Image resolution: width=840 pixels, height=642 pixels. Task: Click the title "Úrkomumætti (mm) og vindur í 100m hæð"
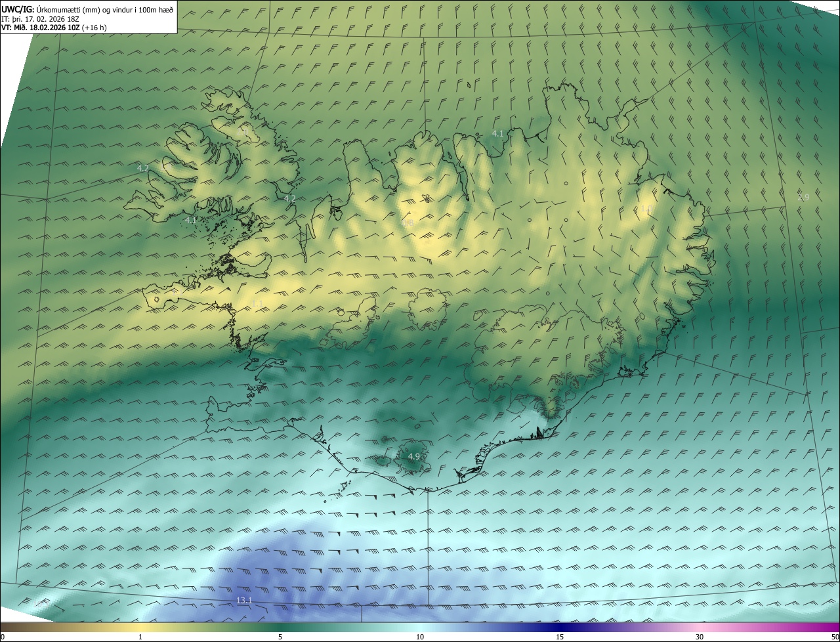105,9
